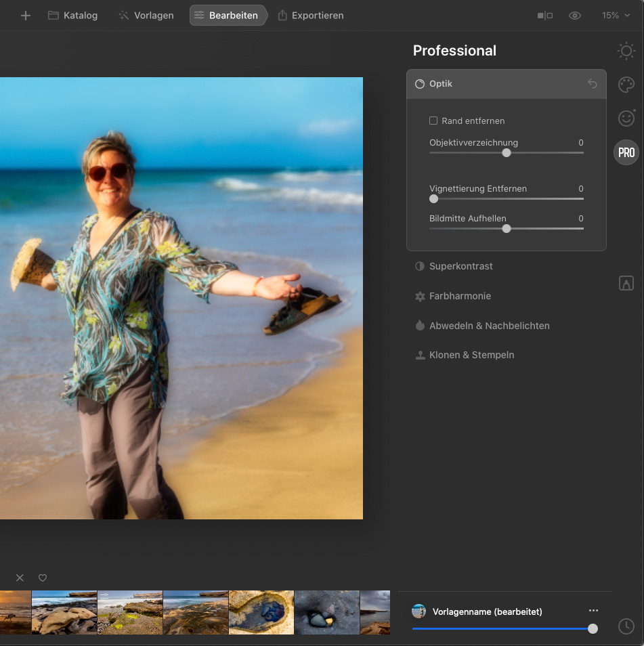The height and width of the screenshot is (646, 644).
Task: Switch to the Katalog tab
Action: coord(73,16)
